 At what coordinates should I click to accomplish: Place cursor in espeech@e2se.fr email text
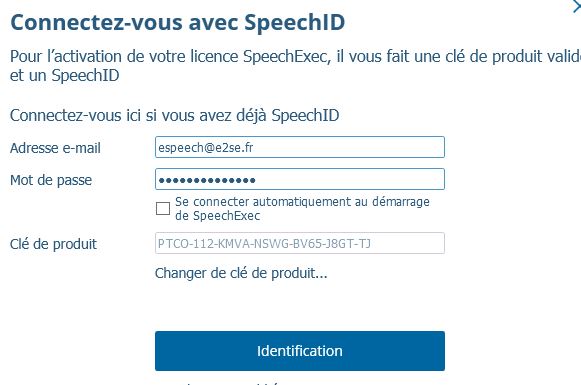[206, 147]
